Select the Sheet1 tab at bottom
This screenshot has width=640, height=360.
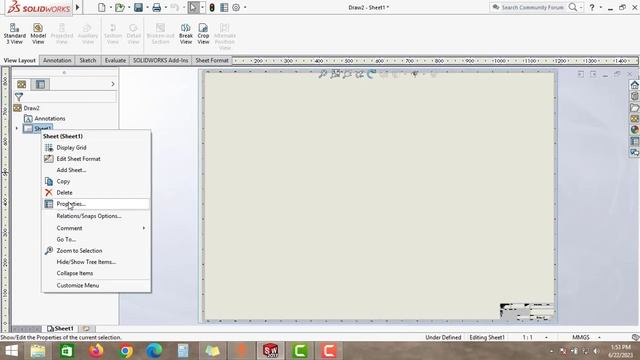[x=60, y=329]
